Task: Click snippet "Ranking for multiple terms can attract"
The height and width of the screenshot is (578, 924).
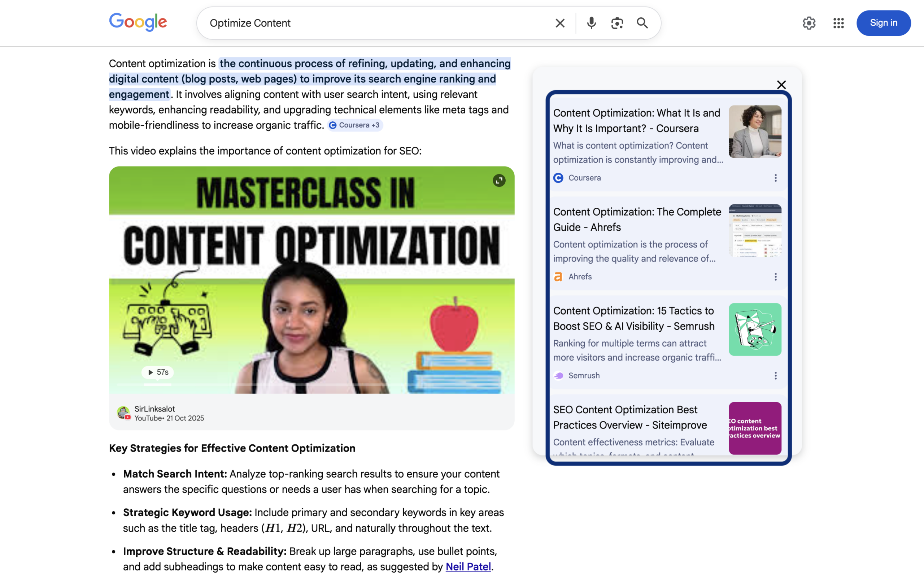Action: coord(629,343)
